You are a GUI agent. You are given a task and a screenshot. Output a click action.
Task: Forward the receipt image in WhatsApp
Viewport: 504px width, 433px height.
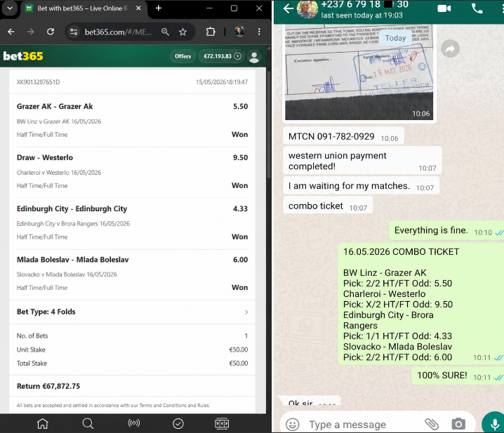450,49
